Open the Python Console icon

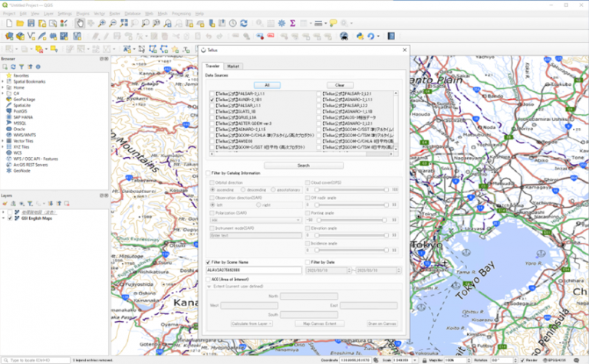tap(360, 36)
